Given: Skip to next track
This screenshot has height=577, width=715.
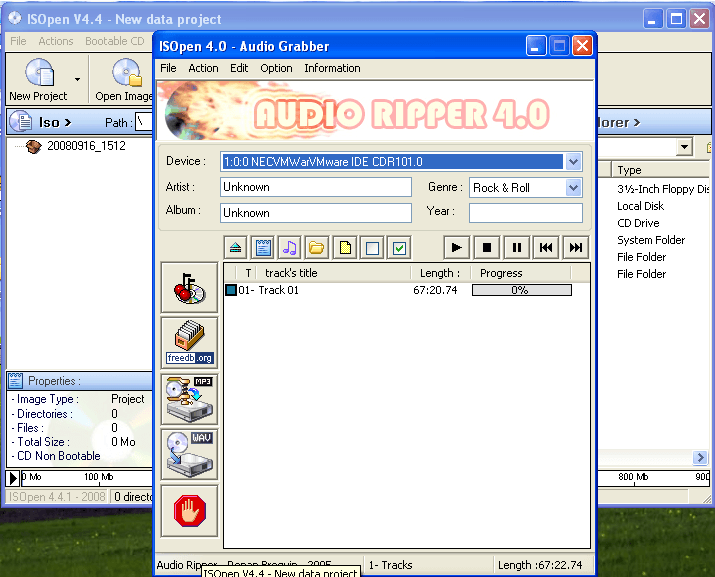Looking at the screenshot, I should [576, 248].
